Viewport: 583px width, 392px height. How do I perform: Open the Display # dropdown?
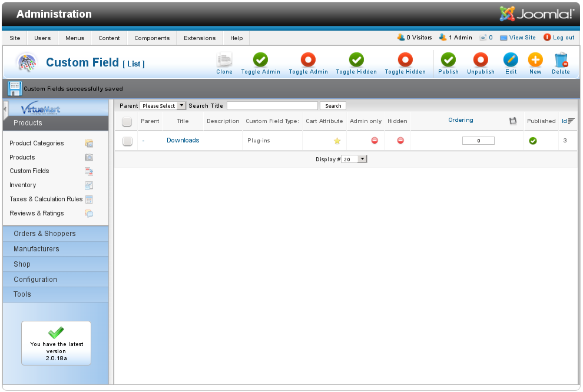point(355,159)
